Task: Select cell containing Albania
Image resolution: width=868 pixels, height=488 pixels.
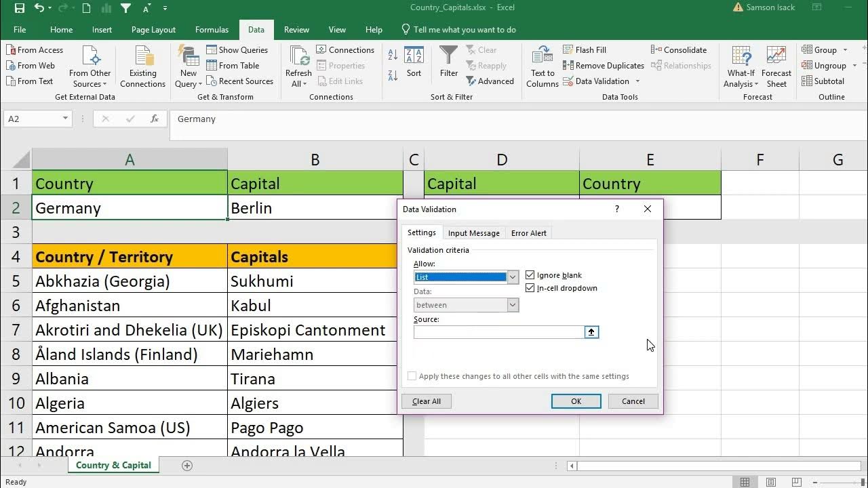Action: 130,379
